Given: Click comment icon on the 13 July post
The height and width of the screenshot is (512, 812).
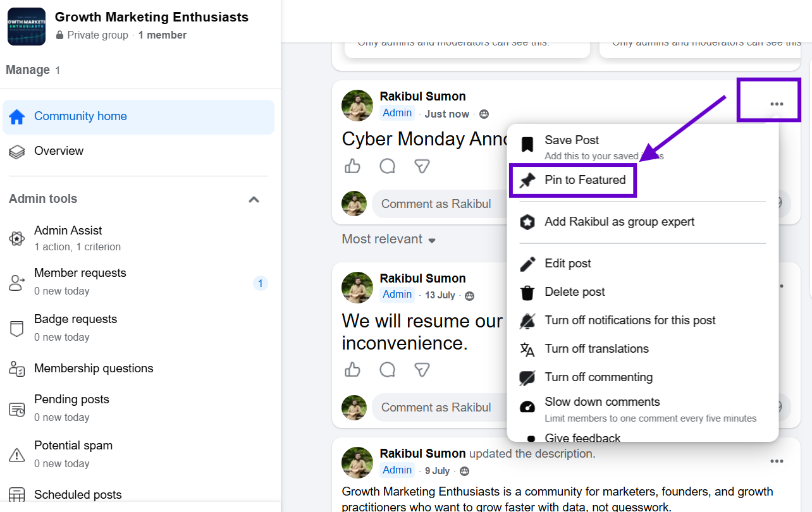Looking at the screenshot, I should pyautogui.click(x=387, y=369).
